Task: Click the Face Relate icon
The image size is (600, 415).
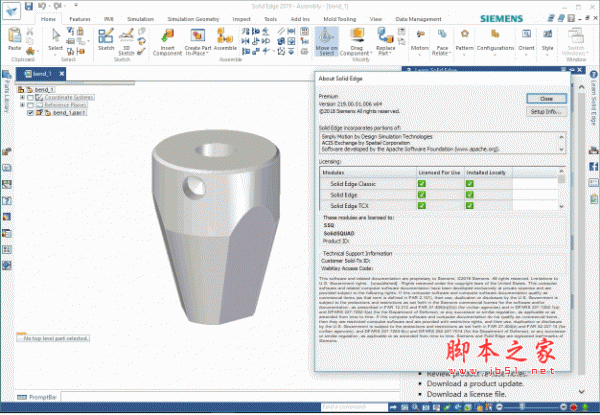Action: point(442,34)
